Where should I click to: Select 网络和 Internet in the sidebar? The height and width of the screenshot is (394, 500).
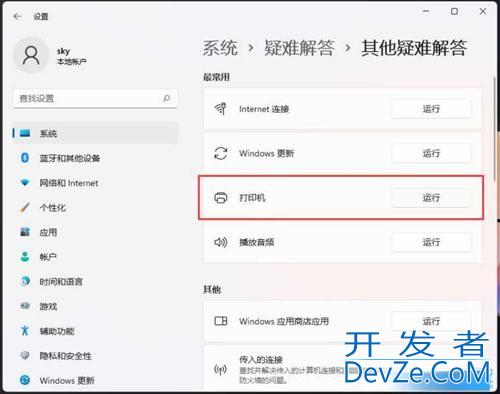pyautogui.click(x=95, y=183)
